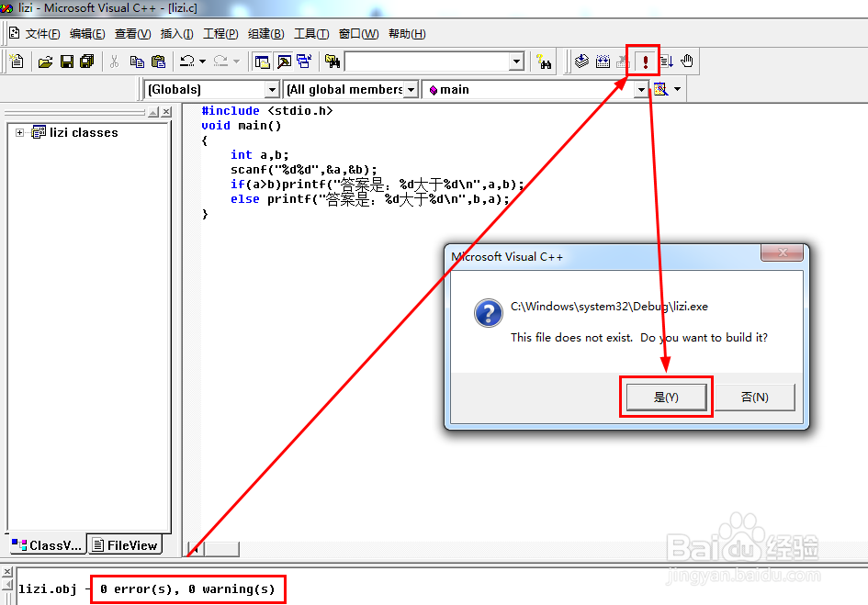Viewport: 868px width, 605px height.
Task: Click the Window List icon
Action: click(x=304, y=62)
